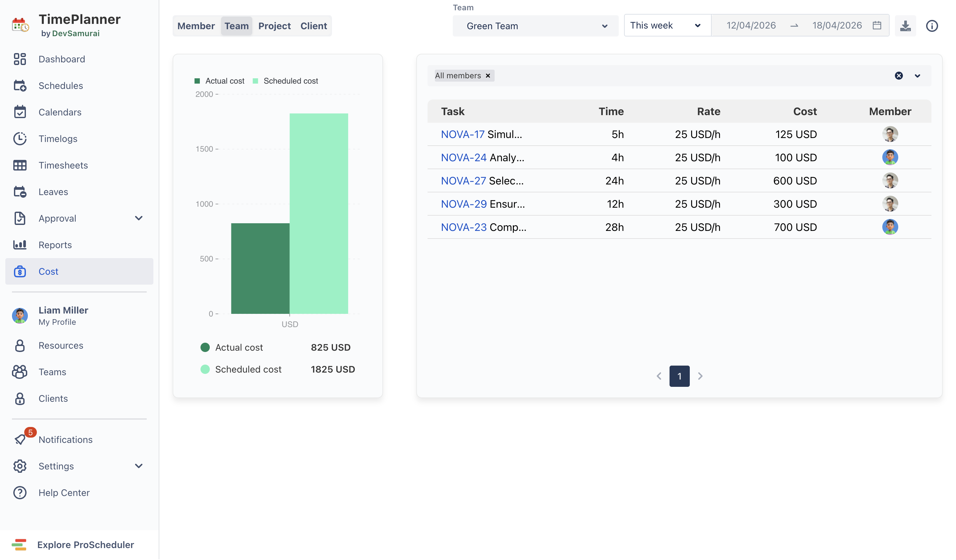Viewport: 956px width, 560px height.
Task: Open the Reports section
Action: (x=55, y=245)
